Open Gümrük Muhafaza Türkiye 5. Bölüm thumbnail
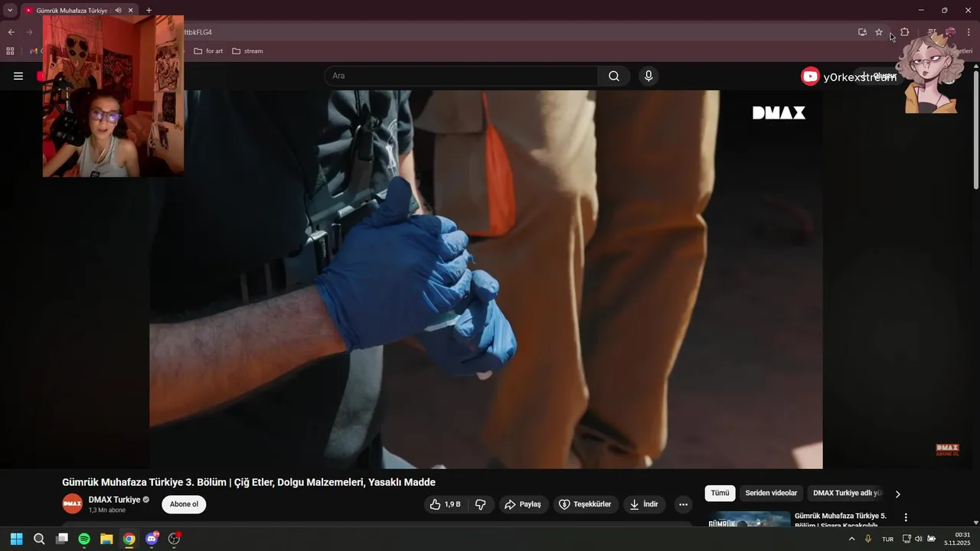The height and width of the screenshot is (551, 980). (x=749, y=519)
